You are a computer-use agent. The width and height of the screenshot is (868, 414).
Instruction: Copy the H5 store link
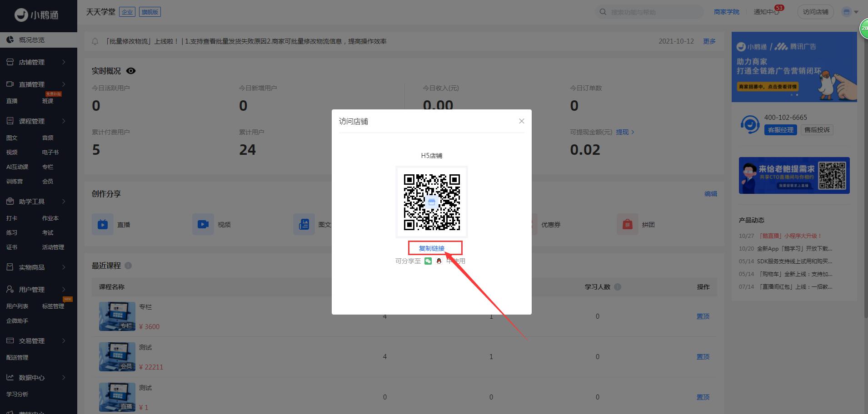(431, 248)
